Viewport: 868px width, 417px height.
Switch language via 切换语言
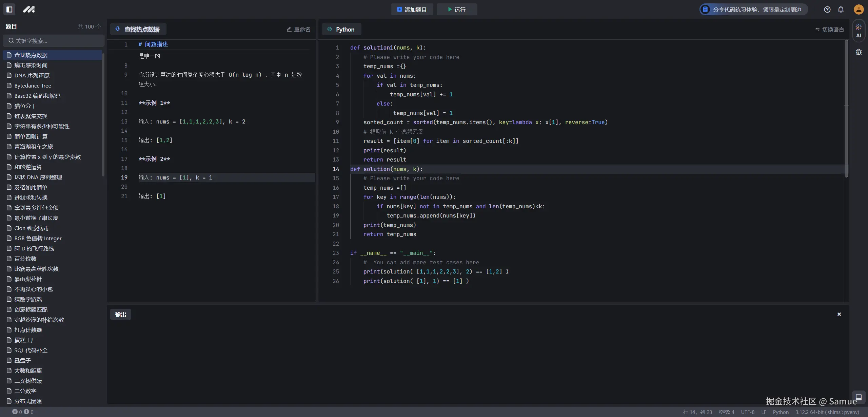pyautogui.click(x=829, y=30)
